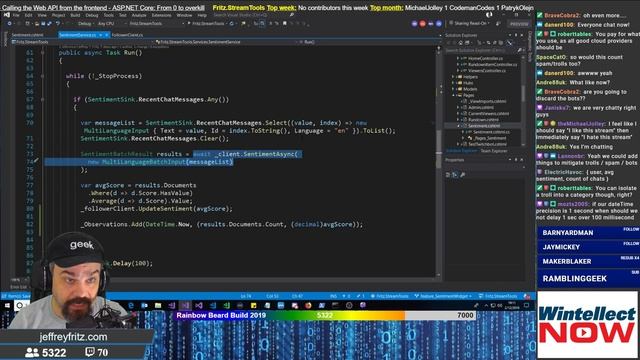Switch to the Sentiment.cshtml editor tab
Screen dimensions: 640x360
tap(27, 35)
